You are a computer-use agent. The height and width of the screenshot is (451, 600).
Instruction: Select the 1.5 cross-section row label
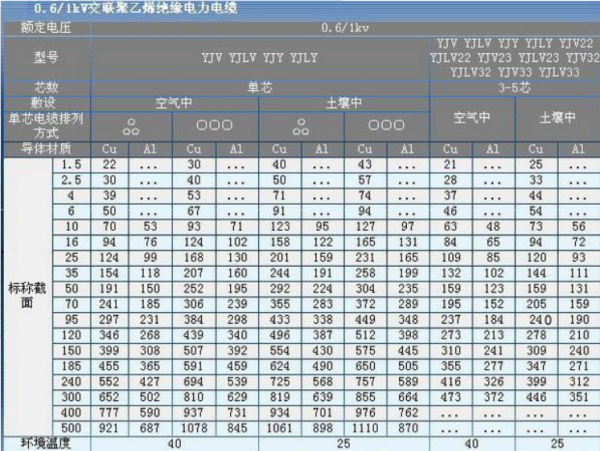[x=72, y=165]
